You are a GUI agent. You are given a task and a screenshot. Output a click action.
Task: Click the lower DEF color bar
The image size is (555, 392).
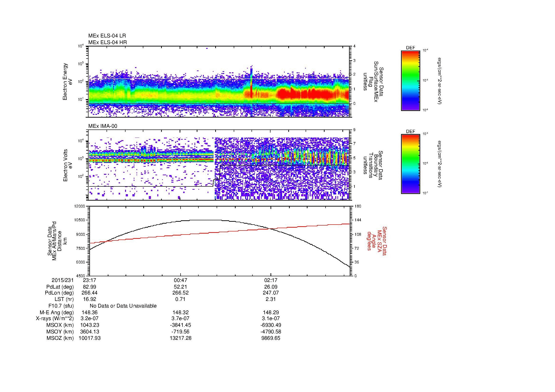pos(410,164)
